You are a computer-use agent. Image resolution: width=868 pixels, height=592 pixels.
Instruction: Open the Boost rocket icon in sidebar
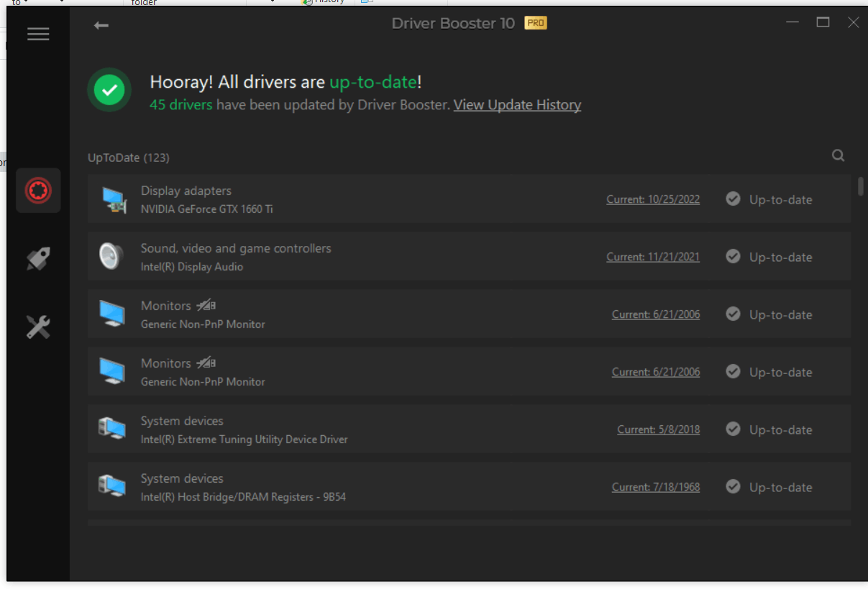pos(38,259)
